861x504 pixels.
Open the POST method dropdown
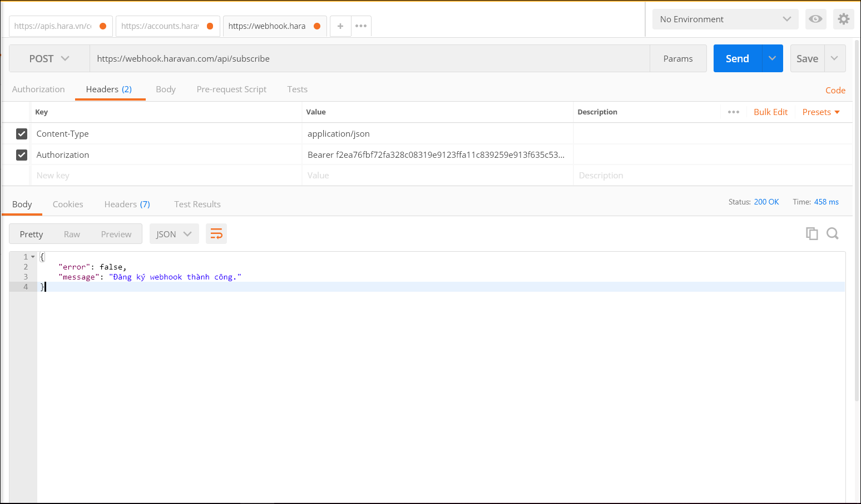pyautogui.click(x=49, y=58)
